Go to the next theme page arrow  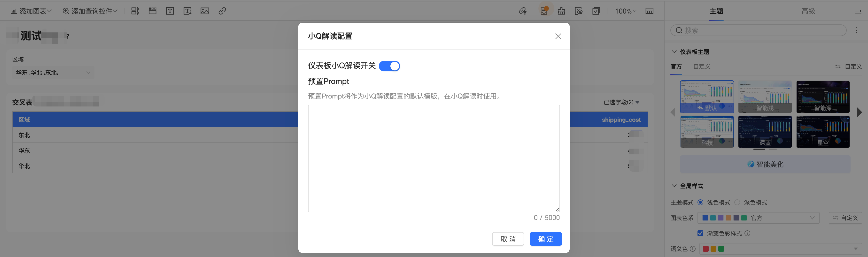(x=860, y=113)
